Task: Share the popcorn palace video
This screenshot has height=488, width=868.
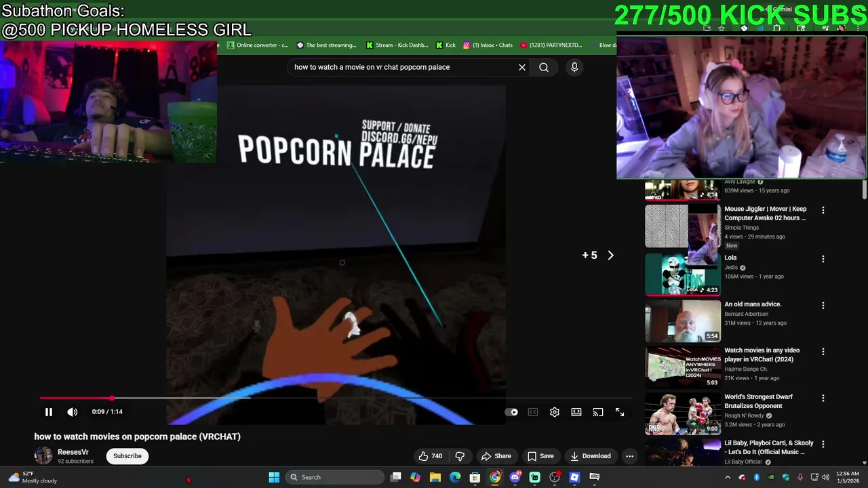Action: tap(496, 456)
